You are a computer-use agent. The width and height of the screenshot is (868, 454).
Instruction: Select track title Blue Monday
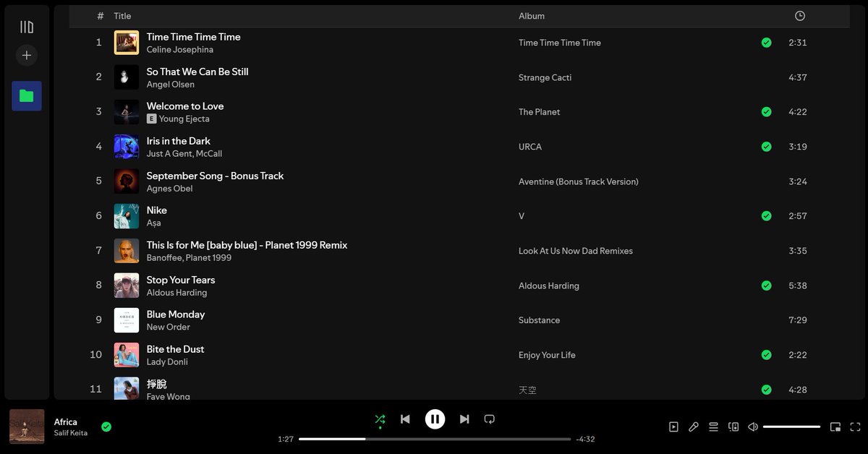click(x=176, y=314)
